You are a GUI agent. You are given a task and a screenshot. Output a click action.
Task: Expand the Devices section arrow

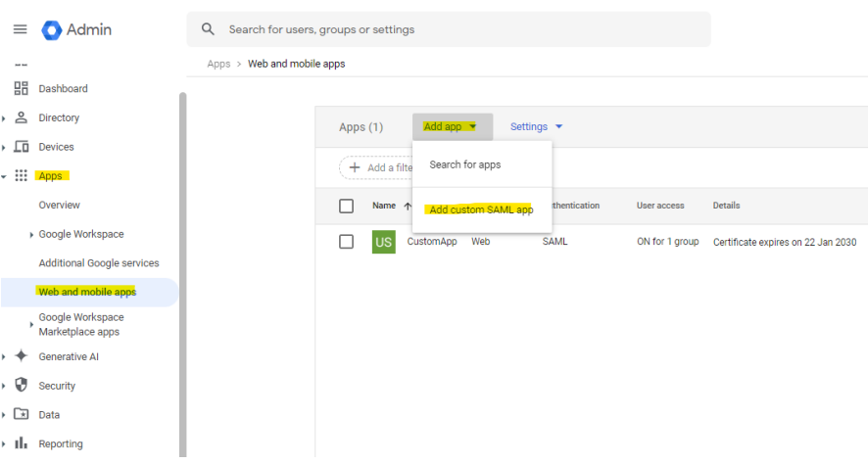coord(4,147)
